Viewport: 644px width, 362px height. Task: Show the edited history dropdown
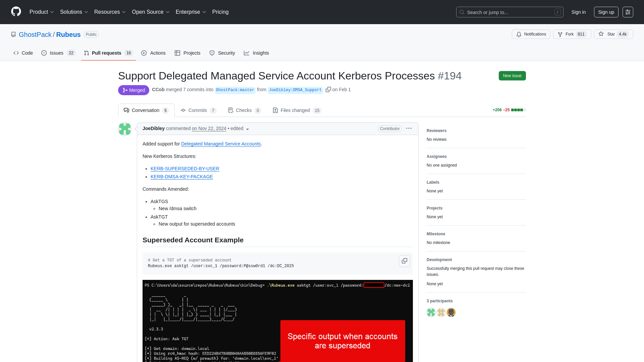point(240,129)
